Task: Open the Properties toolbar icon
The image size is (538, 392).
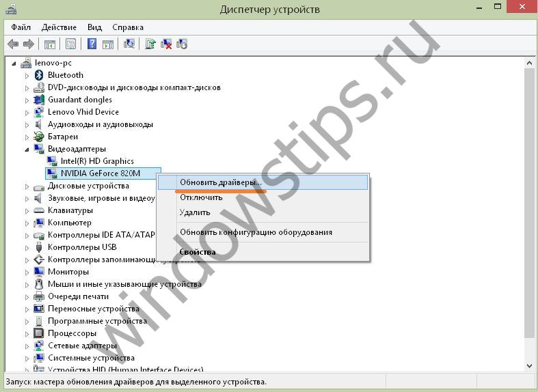Action: [70, 44]
